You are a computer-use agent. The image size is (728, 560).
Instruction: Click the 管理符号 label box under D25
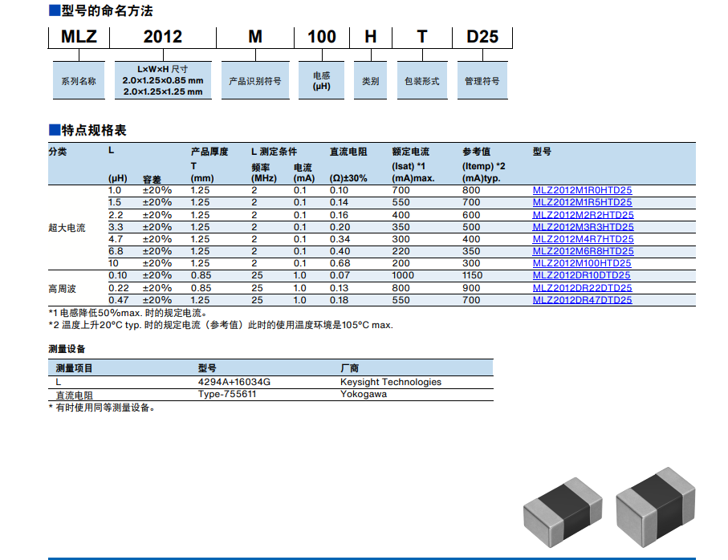coord(482,81)
